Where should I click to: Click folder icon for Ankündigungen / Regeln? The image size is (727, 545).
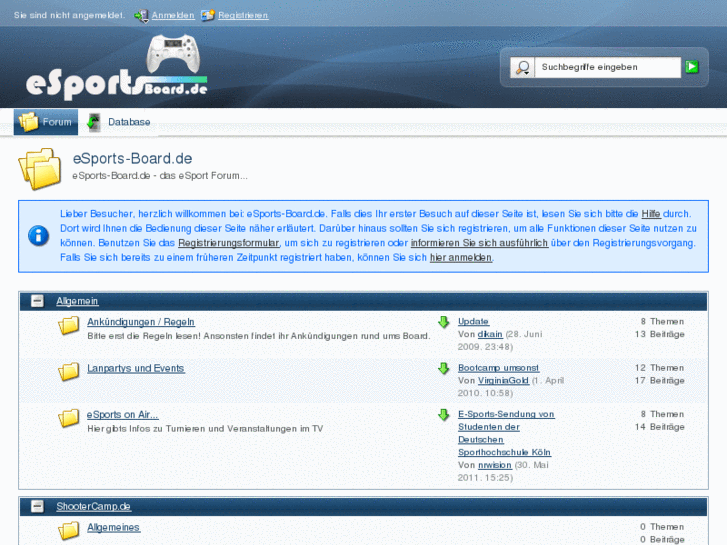(69, 326)
